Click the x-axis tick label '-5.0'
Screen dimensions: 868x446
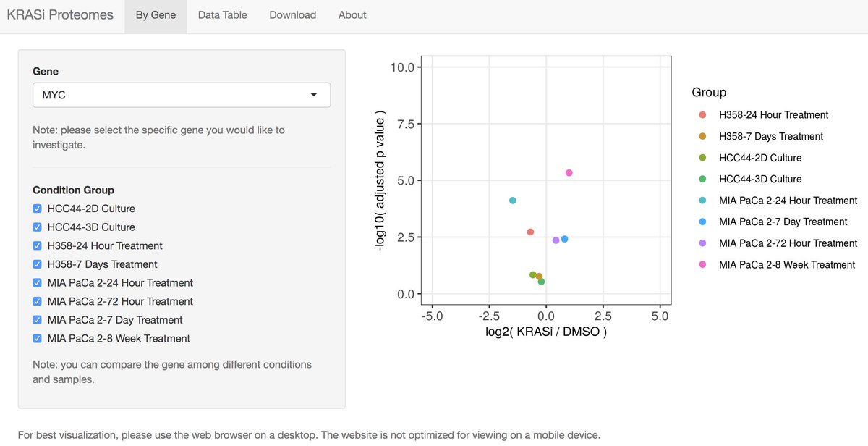coord(432,316)
